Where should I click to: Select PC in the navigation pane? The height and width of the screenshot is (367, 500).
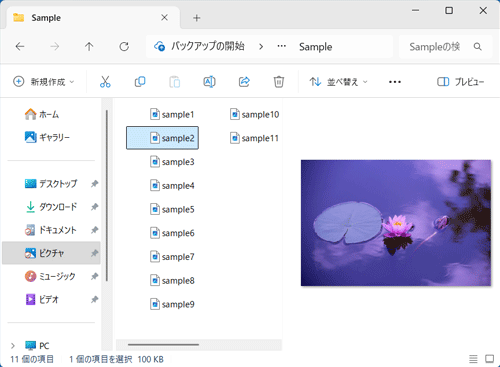tap(37, 346)
